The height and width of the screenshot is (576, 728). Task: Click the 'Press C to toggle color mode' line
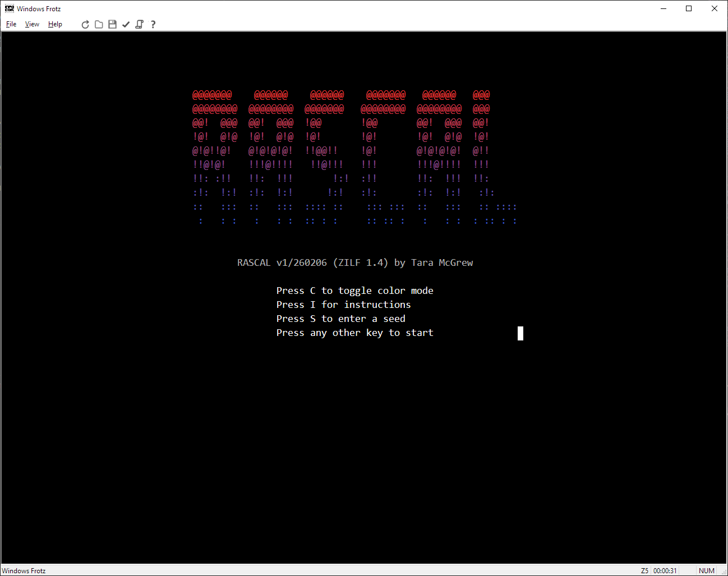[x=354, y=291]
